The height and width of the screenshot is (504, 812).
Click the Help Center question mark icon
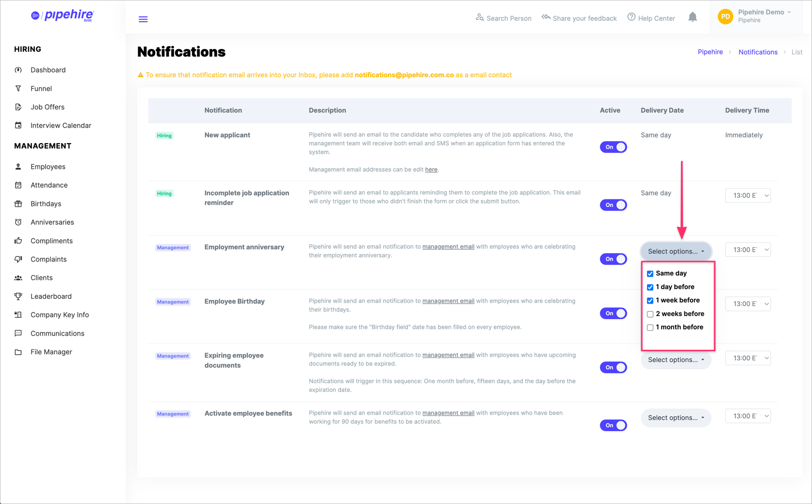pos(632,17)
